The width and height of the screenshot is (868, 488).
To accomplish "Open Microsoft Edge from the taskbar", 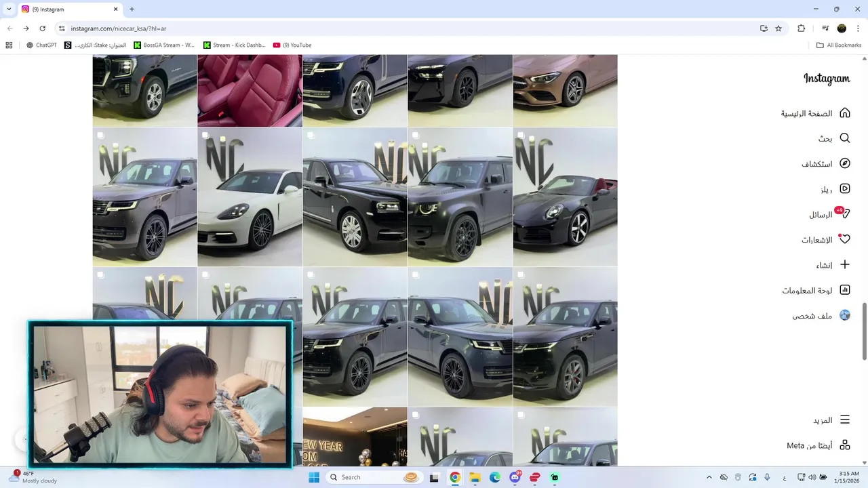I will click(x=495, y=477).
